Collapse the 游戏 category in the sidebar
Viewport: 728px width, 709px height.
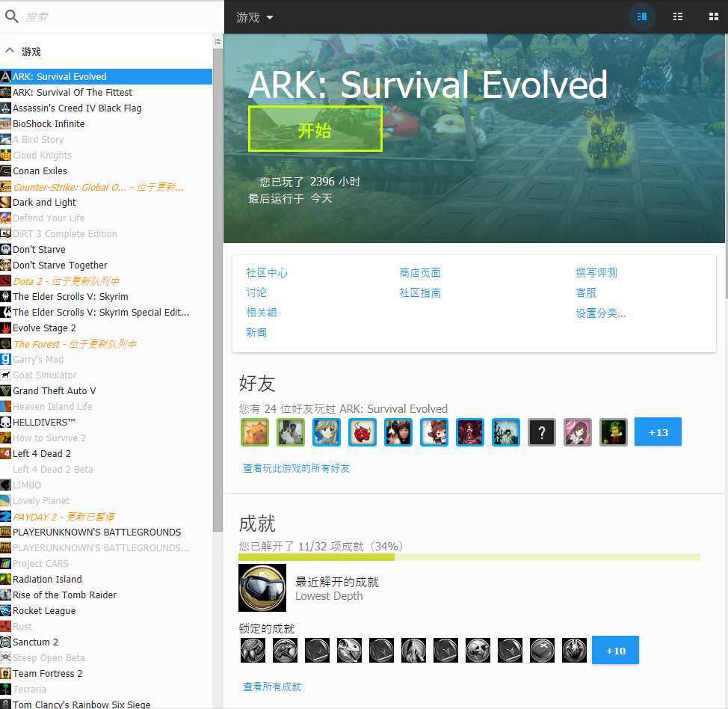[9, 50]
